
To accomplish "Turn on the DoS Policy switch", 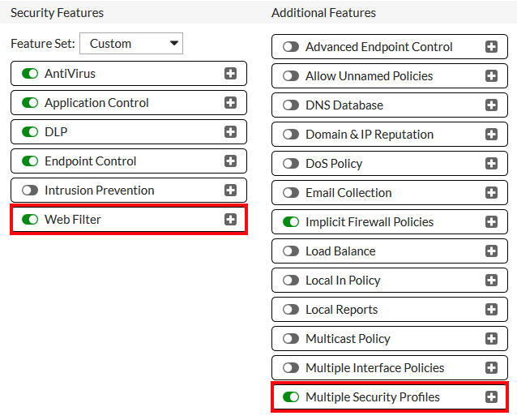I will tap(291, 164).
